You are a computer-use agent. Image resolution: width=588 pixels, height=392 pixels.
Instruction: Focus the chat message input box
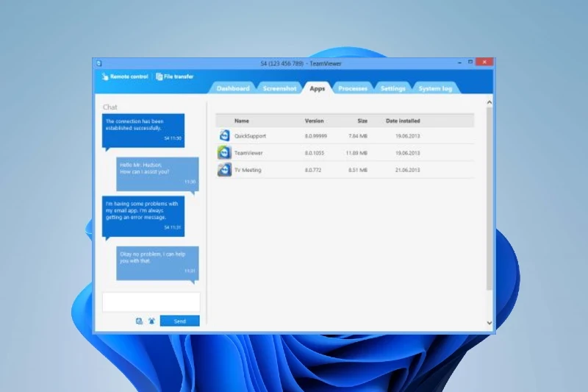[x=151, y=302]
